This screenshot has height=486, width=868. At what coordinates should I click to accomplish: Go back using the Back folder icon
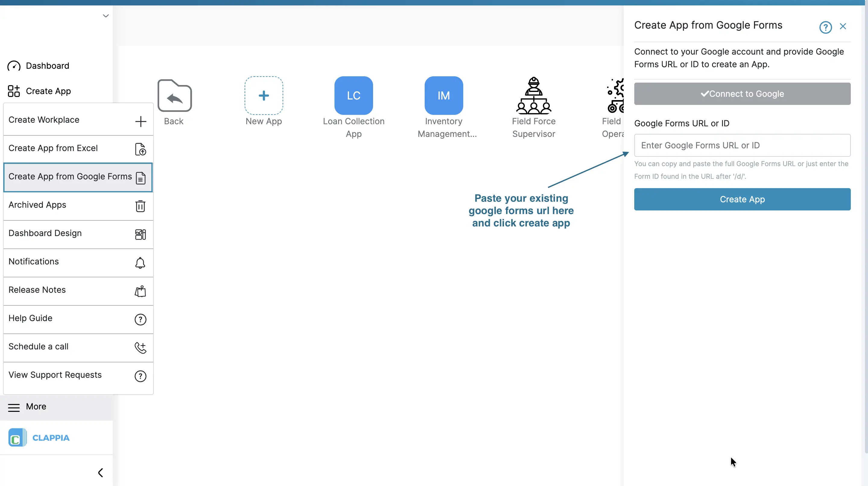[175, 95]
